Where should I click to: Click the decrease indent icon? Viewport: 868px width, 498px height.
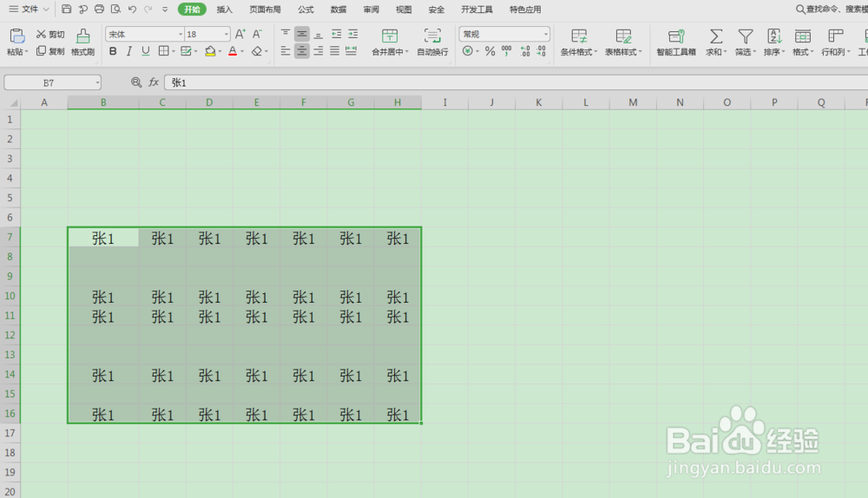[x=336, y=34]
